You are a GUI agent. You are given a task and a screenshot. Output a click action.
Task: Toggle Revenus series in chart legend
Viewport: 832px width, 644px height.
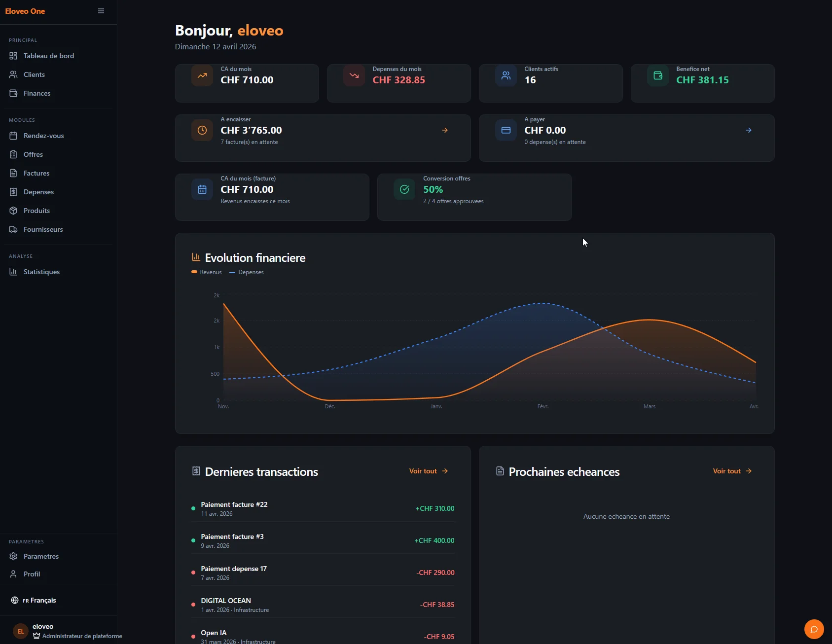tap(207, 272)
